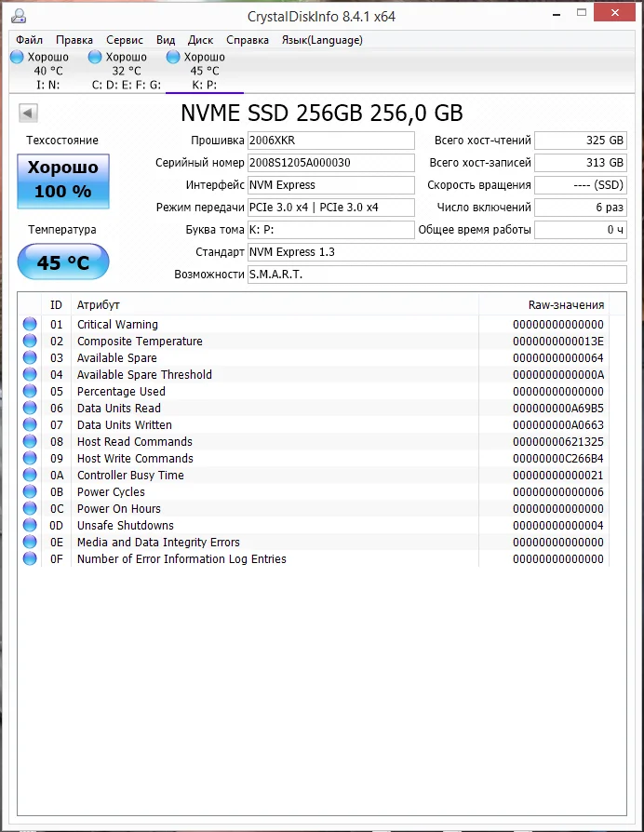Click status orb for Host Read Commands row
The height and width of the screenshot is (832, 644).
tap(30, 441)
